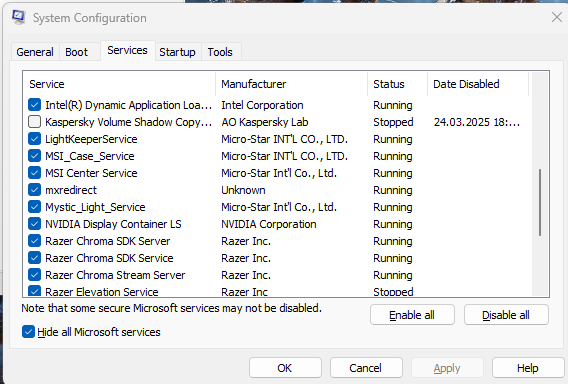Disable the mxredirect service checkbox
The width and height of the screenshot is (568, 384).
click(x=34, y=190)
